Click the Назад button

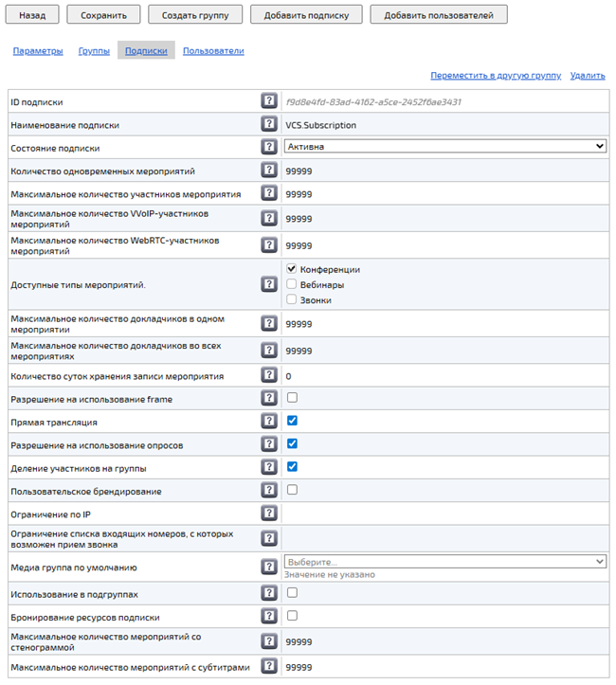tap(32, 15)
